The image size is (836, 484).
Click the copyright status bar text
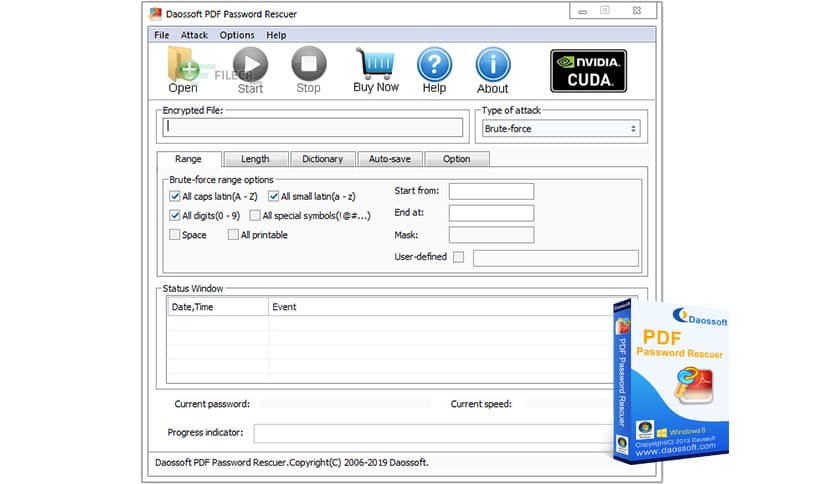(292, 463)
